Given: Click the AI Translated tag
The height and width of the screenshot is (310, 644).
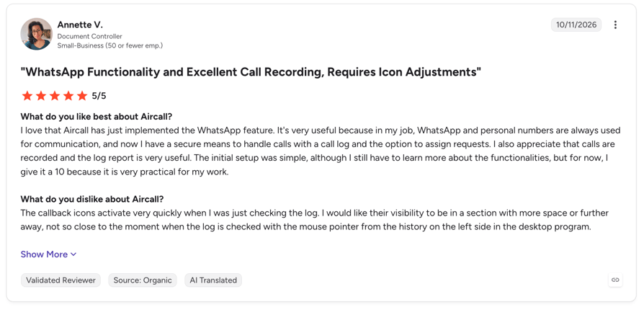Looking at the screenshot, I should click(213, 280).
